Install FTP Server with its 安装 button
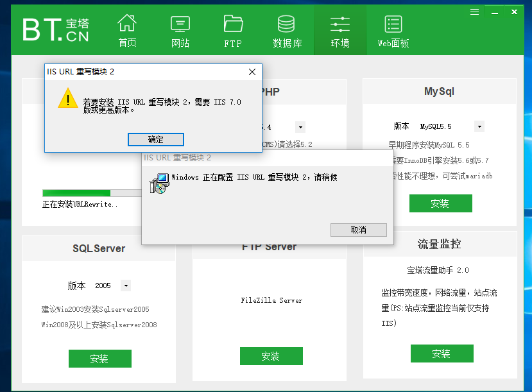Screen dimensions: 532x392 (x=271, y=356)
